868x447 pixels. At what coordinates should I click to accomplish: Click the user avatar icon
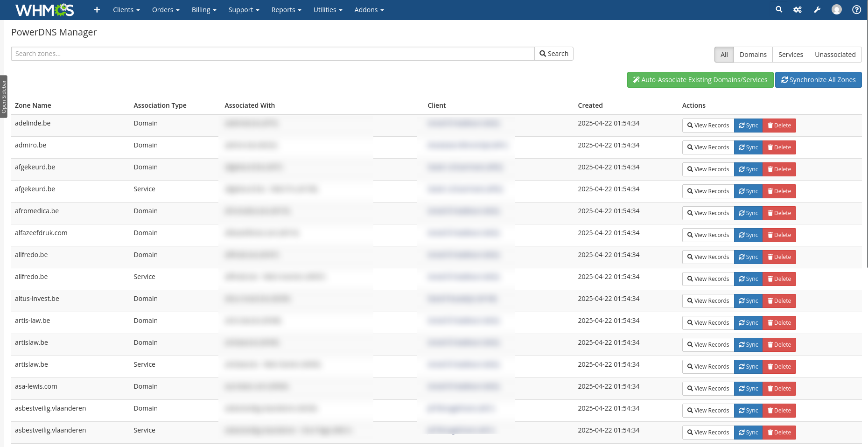[837, 10]
